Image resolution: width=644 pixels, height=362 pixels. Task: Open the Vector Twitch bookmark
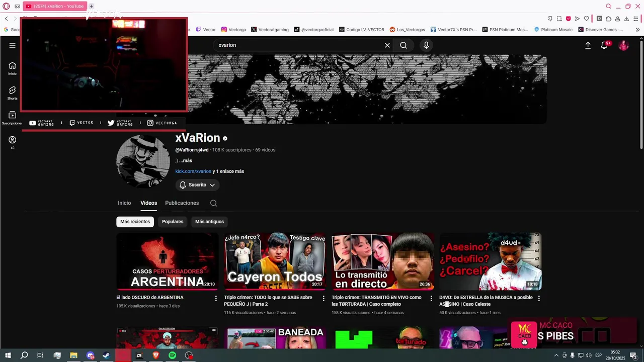[206, 30]
